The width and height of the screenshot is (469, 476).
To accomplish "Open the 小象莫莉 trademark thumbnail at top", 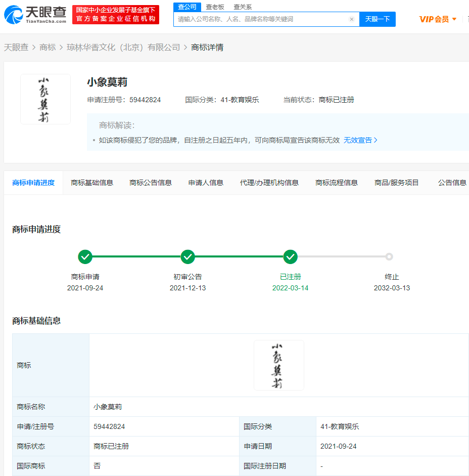I will pyautogui.click(x=45, y=99).
